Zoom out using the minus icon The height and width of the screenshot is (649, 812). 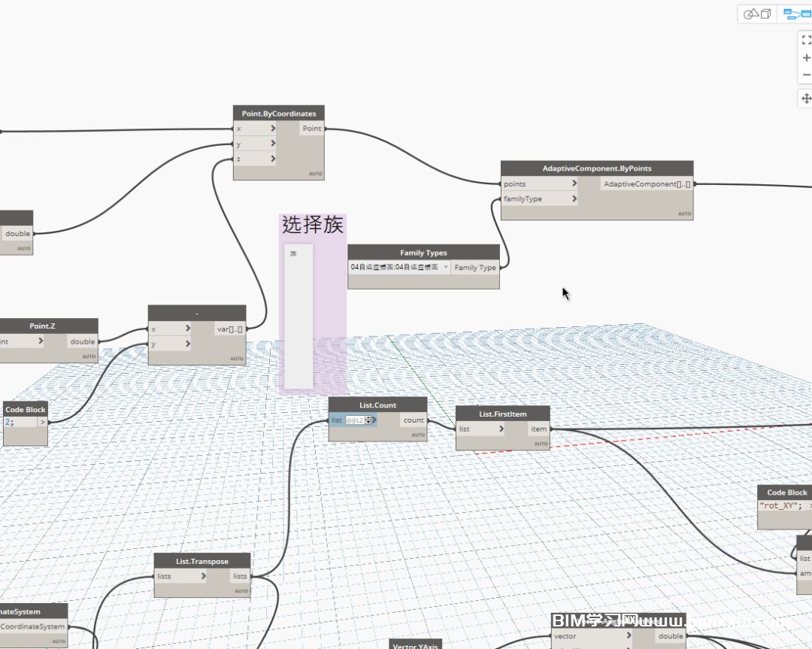coord(806,75)
